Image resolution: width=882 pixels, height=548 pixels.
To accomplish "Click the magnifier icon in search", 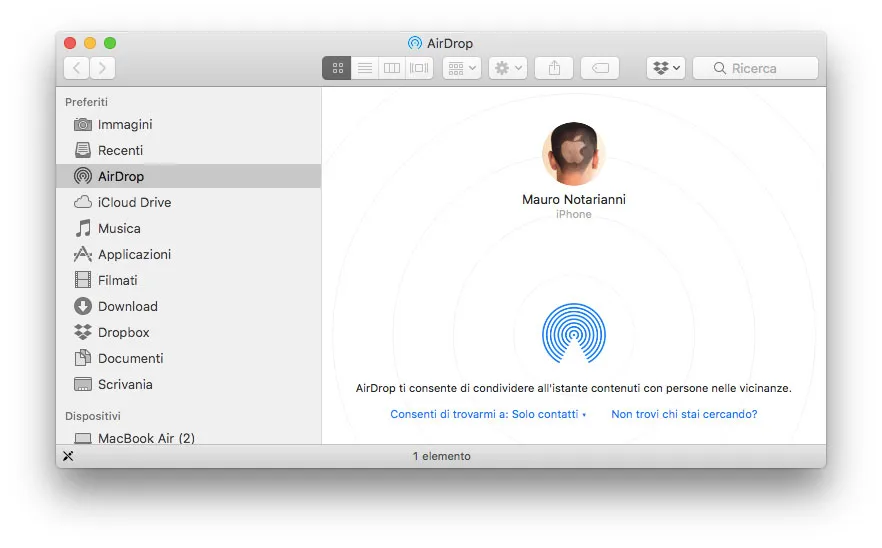I will click(719, 68).
